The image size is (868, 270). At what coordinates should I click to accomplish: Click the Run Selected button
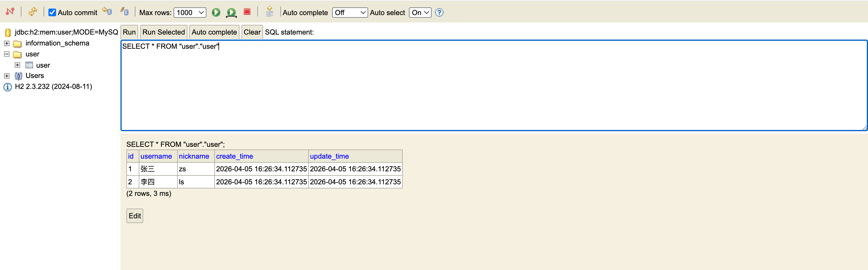point(164,32)
